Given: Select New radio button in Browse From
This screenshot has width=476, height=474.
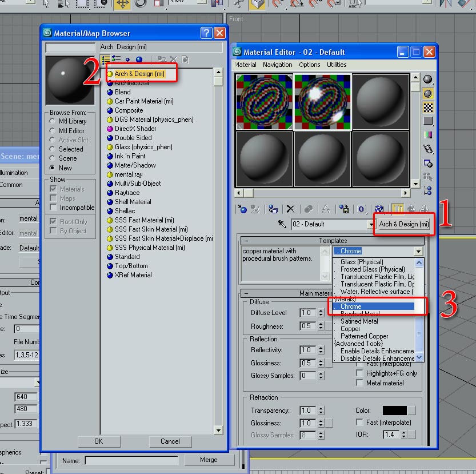Looking at the screenshot, I should coord(52,168).
